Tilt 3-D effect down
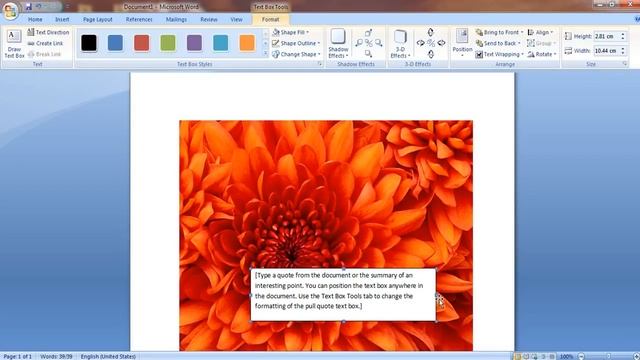640x360 pixels. tap(431, 54)
